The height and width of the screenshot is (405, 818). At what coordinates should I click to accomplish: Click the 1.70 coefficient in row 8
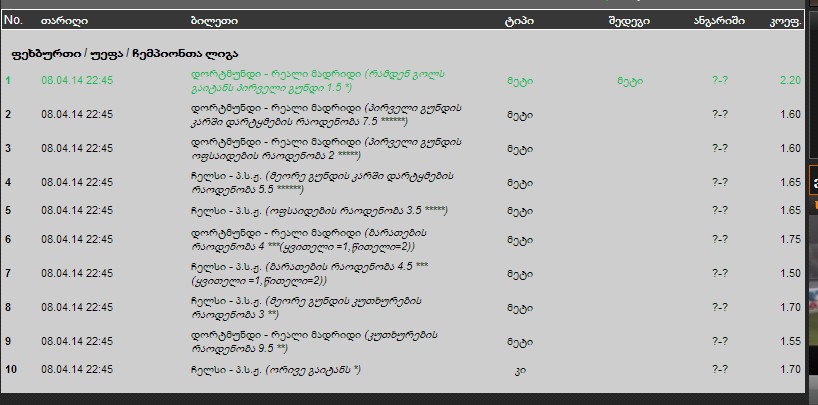tap(790, 307)
